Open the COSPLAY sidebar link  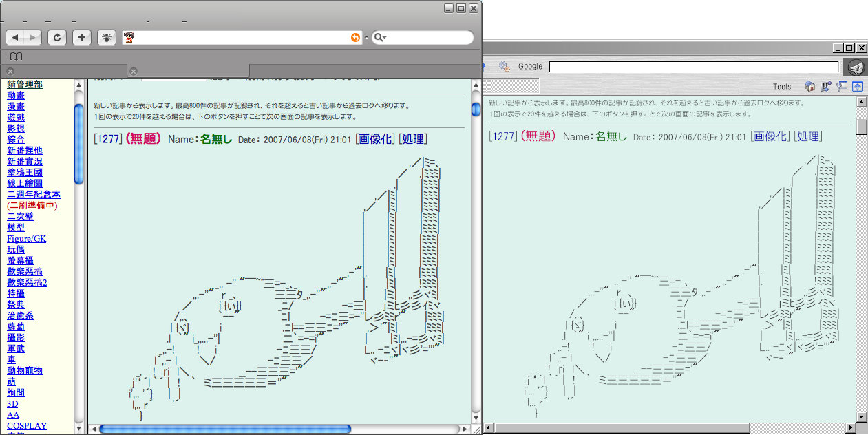[x=27, y=426]
